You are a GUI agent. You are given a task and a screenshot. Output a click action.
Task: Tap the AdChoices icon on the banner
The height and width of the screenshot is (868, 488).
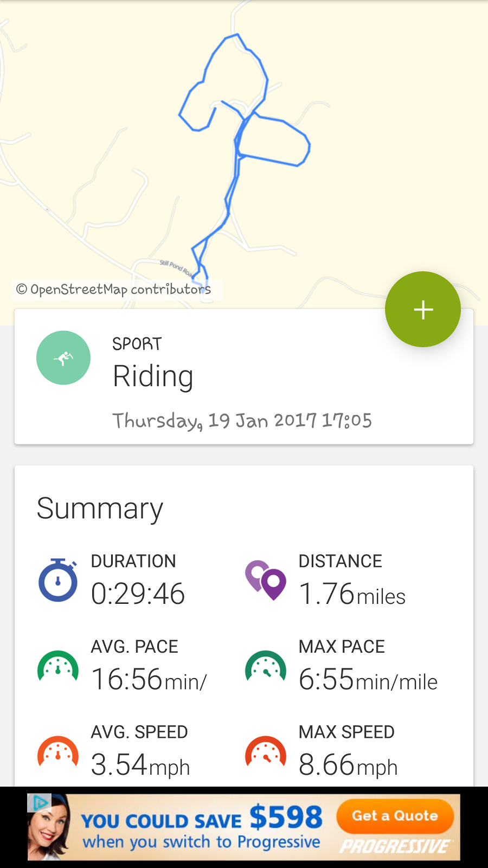(x=39, y=802)
